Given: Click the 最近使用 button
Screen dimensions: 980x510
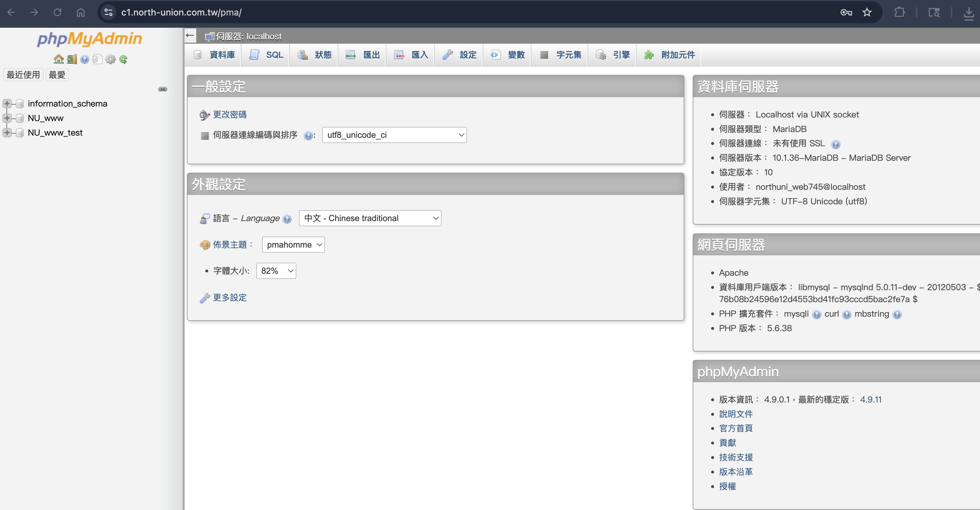Looking at the screenshot, I should (x=23, y=75).
